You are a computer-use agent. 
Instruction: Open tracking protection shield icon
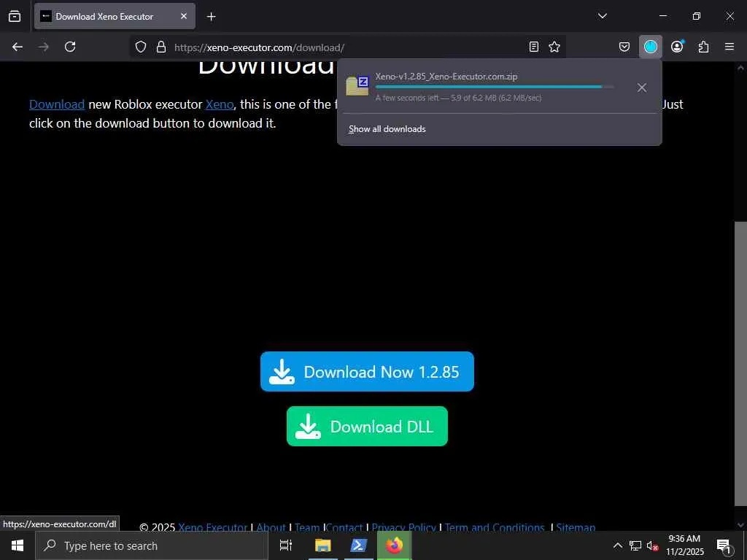pos(141,47)
